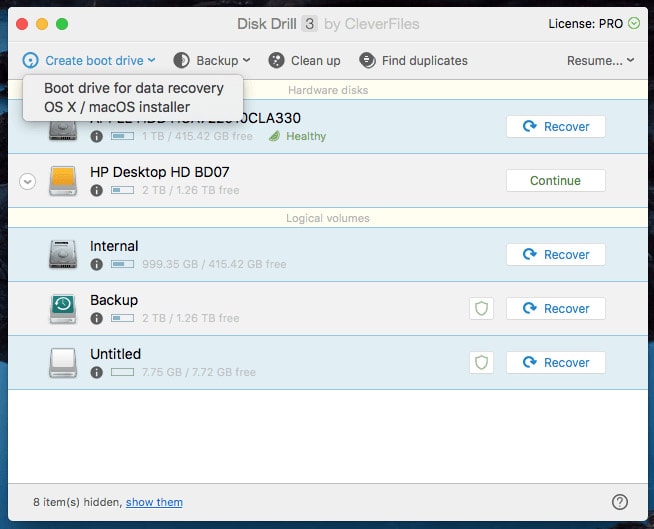
Task: Click Recover for the Internal volume
Action: pos(555,255)
